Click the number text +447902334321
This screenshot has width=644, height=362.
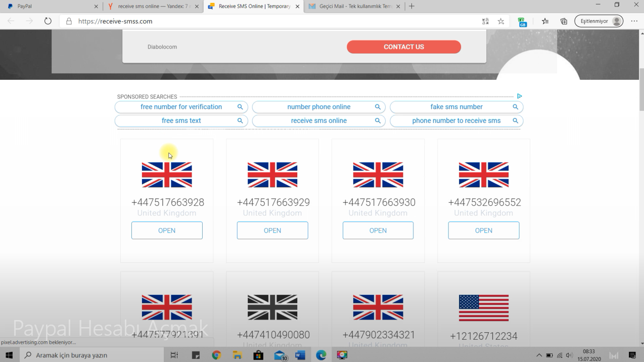379,335
